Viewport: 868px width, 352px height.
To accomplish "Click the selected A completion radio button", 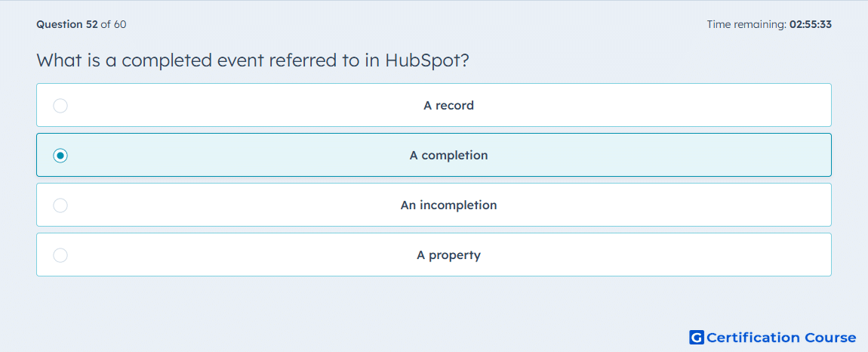I will [60, 155].
